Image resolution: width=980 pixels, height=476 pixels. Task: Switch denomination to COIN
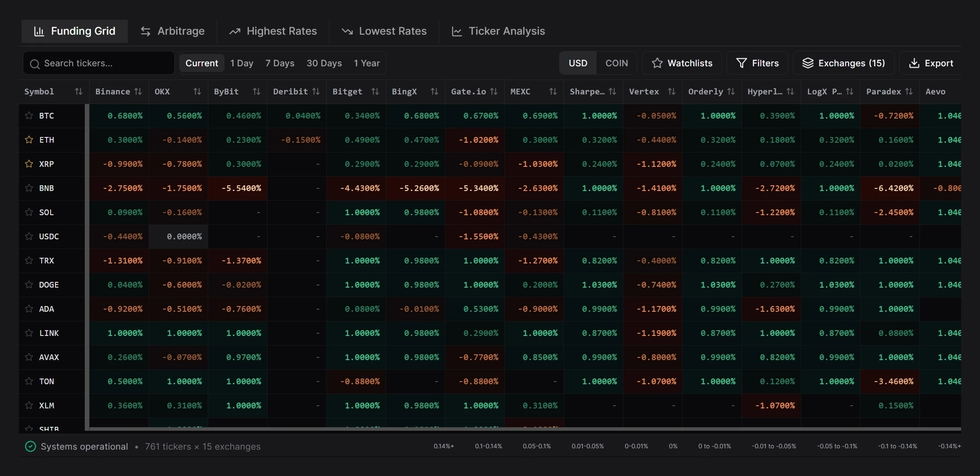pos(616,63)
